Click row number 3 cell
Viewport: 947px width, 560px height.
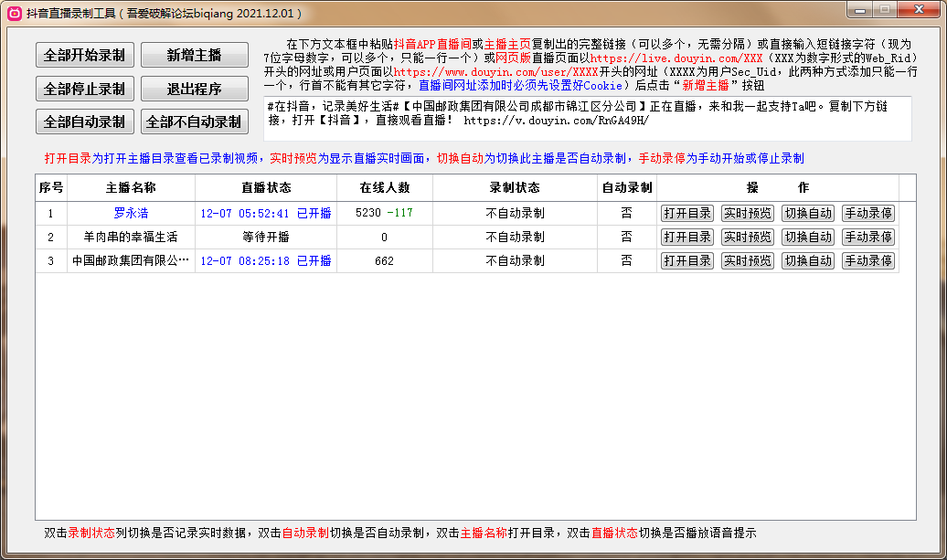tap(51, 260)
